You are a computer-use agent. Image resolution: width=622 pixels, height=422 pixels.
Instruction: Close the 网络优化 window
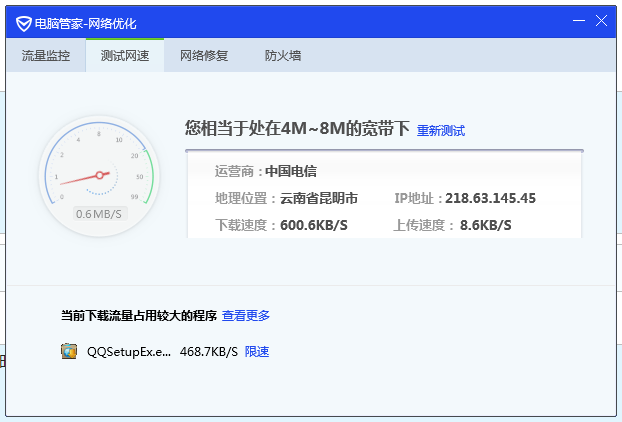[600, 20]
